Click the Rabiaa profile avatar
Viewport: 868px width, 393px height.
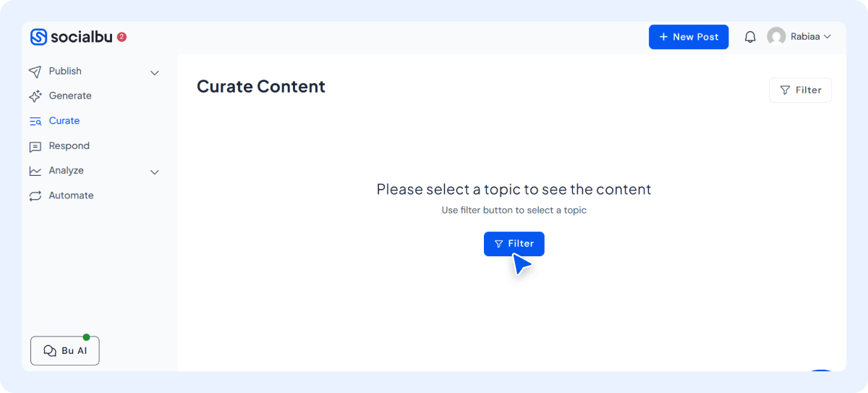(x=776, y=37)
